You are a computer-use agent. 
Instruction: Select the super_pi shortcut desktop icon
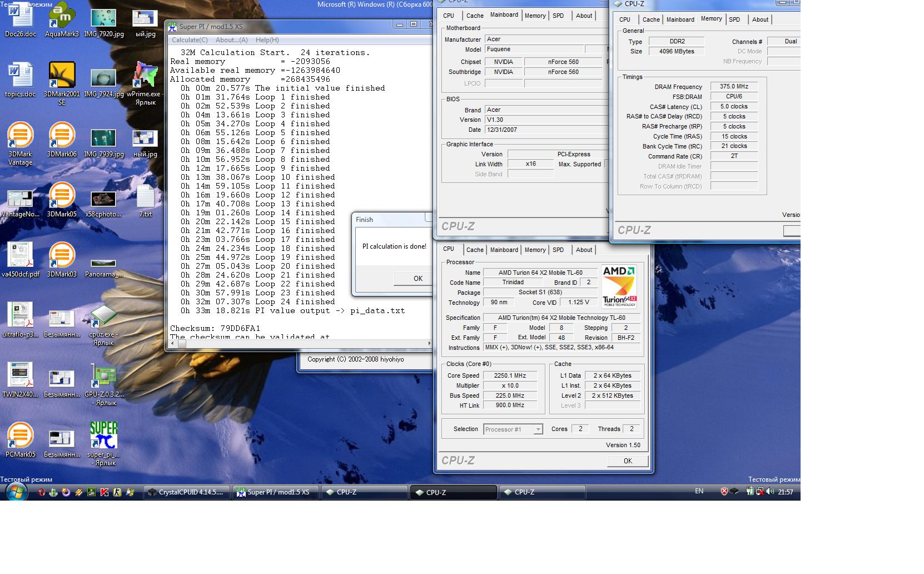103,444
